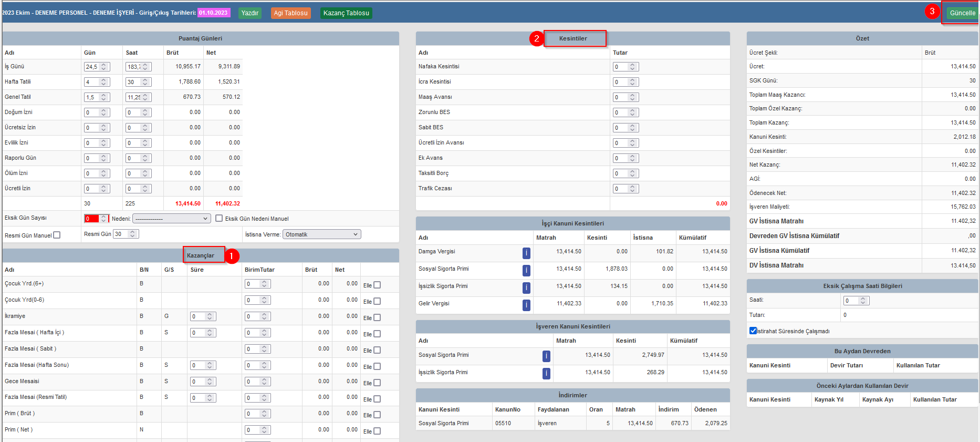Viewport: 980px width, 442px height.
Task: Click Damga Vergisi İstisna 101.82
Action: coord(664,251)
